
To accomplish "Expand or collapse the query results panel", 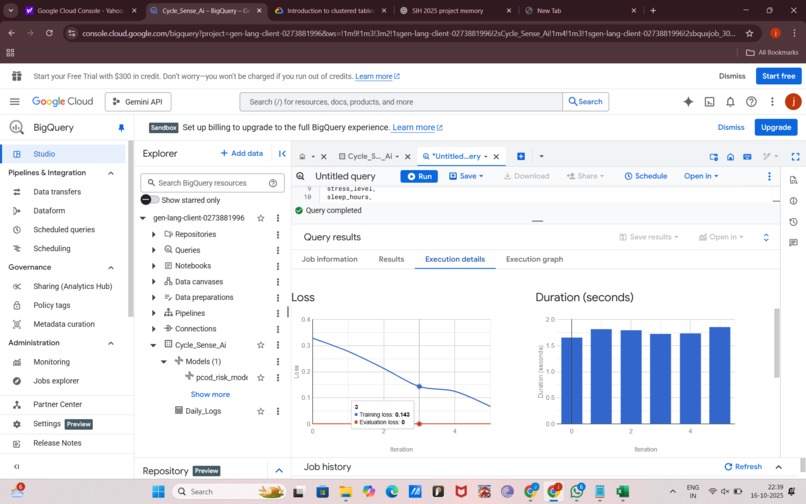I will (766, 237).
